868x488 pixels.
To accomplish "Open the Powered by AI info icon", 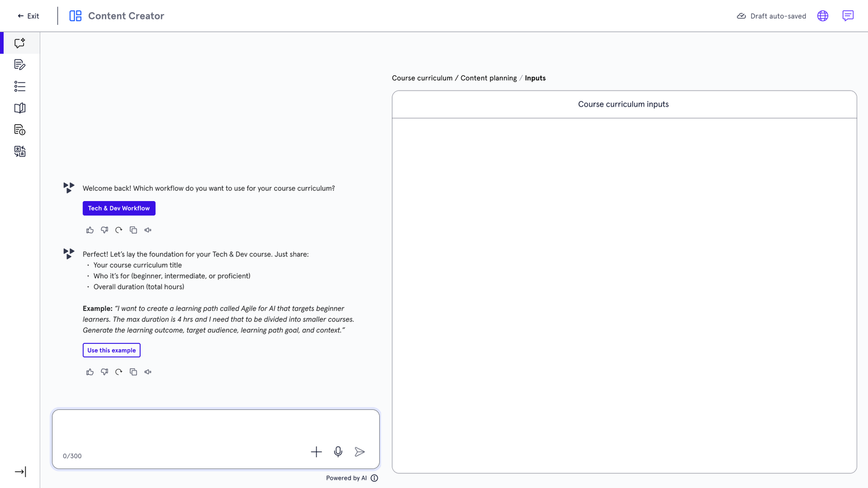I will coord(374,478).
